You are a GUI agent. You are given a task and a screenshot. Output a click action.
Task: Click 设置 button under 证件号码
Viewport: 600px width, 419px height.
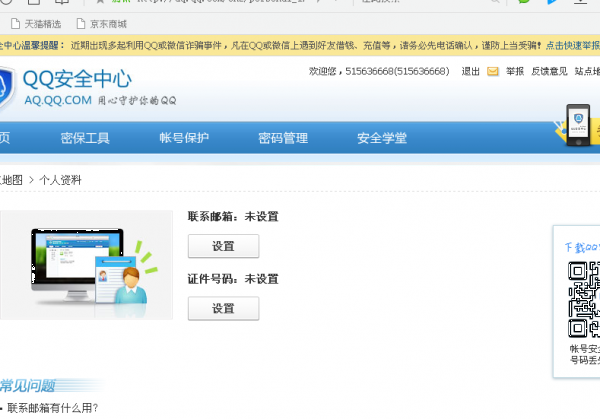tap(223, 308)
